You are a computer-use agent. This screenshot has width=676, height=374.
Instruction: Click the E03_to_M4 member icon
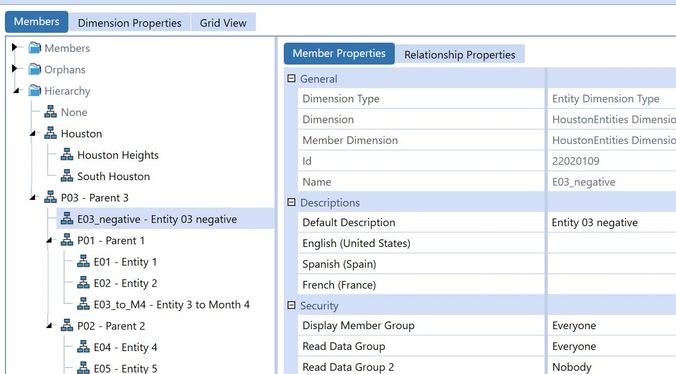83,304
